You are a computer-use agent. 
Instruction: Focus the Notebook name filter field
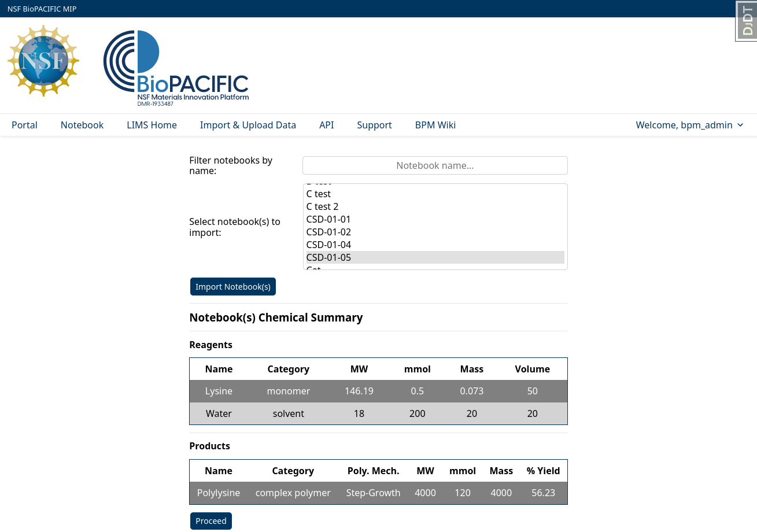[435, 165]
